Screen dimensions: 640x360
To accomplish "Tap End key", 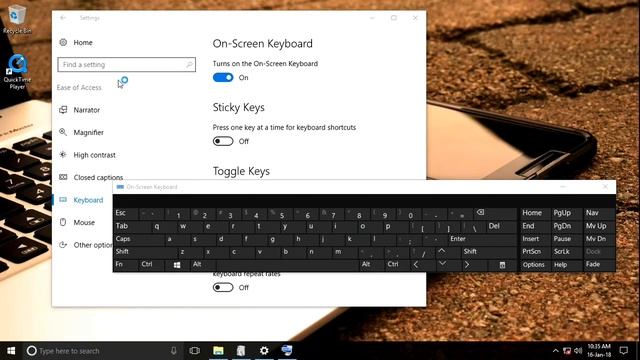I will click(535, 226).
